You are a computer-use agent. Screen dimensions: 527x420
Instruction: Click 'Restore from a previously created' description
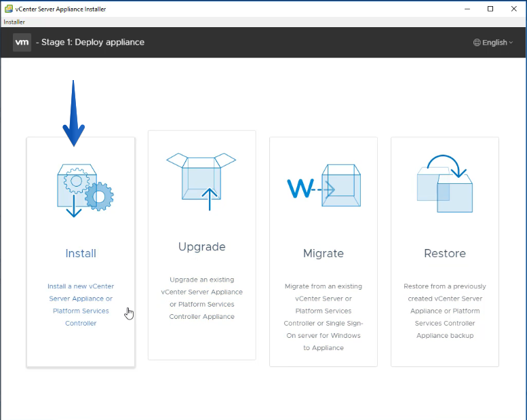point(445,311)
